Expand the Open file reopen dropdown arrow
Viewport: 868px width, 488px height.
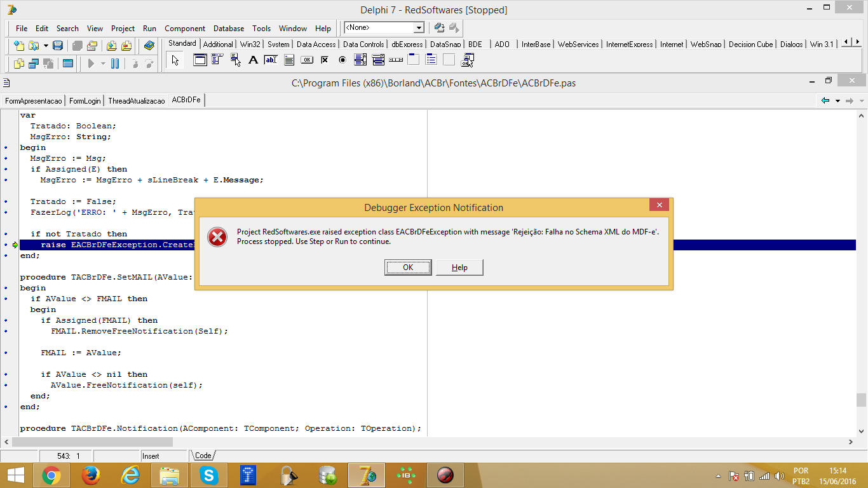click(x=46, y=46)
